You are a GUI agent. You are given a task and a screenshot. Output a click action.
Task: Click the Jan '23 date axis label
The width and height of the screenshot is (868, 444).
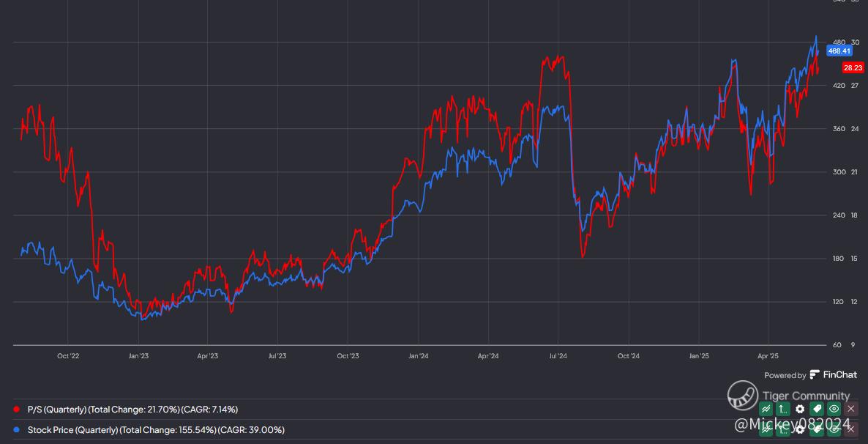click(138, 356)
